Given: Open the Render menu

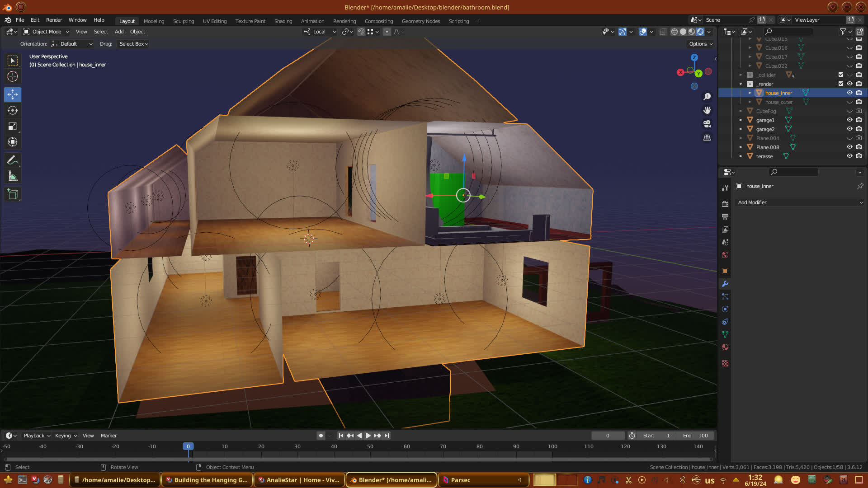Looking at the screenshot, I should (x=54, y=20).
